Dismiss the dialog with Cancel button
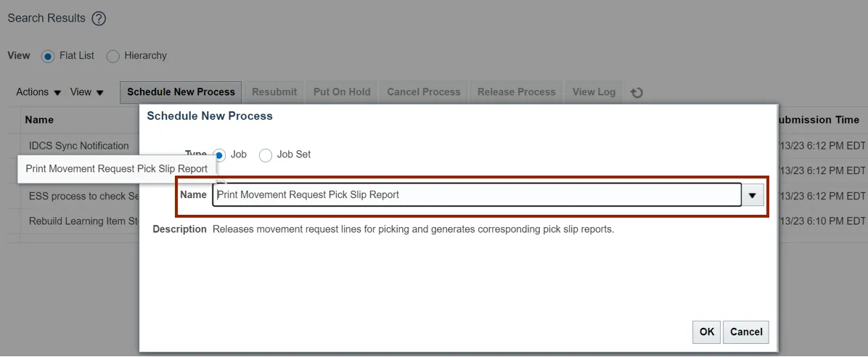Viewport: 868px width, 357px height. 746,332
